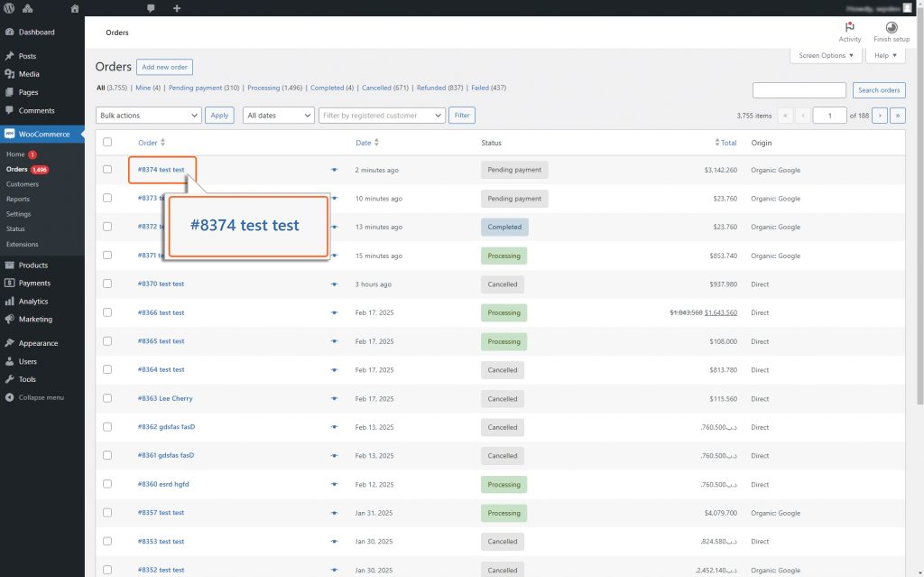The width and height of the screenshot is (924, 577).
Task: Filter orders by Refunded status
Action: tap(430, 88)
